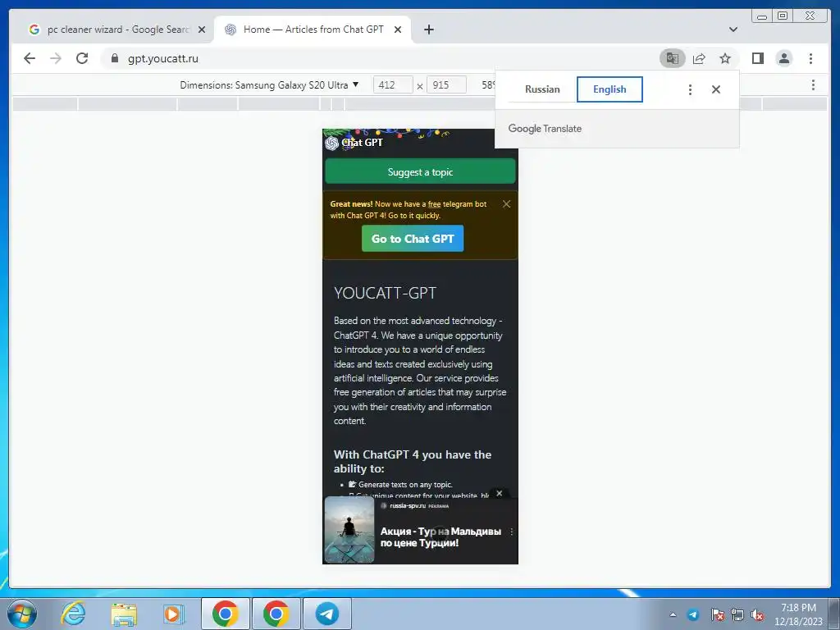Click the Google Translate label in popup
Image resolution: width=840 pixels, height=630 pixels.
tap(545, 129)
